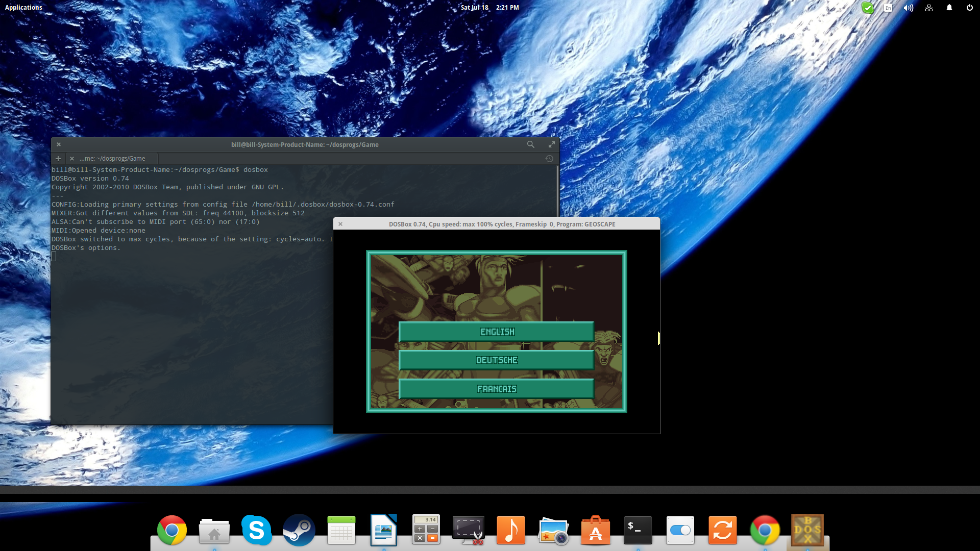Click the 'DOSBox version 0.74' terminal line
Image resolution: width=980 pixels, height=551 pixels.
click(x=90, y=179)
